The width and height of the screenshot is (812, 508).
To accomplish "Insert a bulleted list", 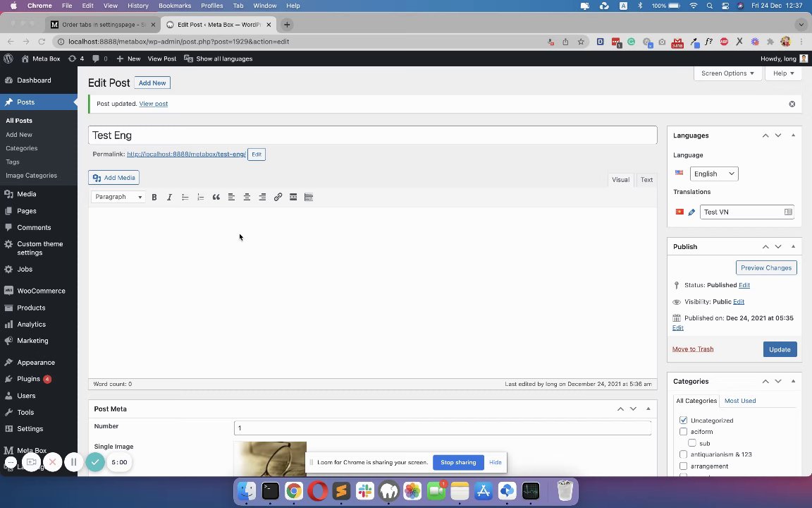I will (185, 197).
